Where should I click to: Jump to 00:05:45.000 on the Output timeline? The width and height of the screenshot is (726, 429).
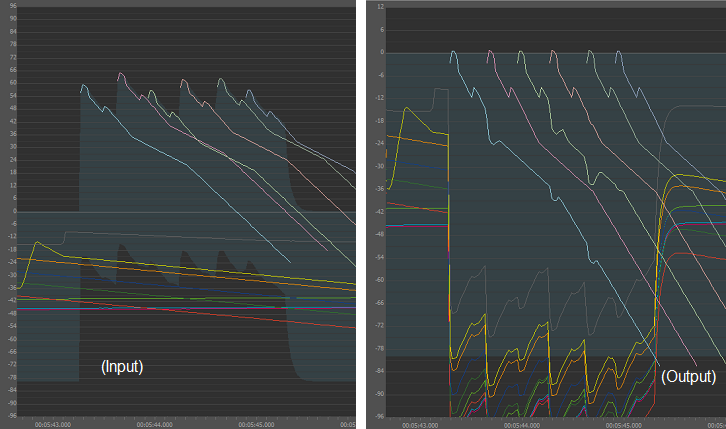(x=628, y=424)
